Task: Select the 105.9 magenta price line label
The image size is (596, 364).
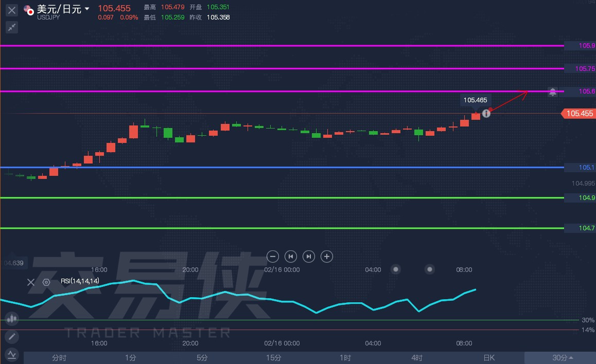Action: 580,46
